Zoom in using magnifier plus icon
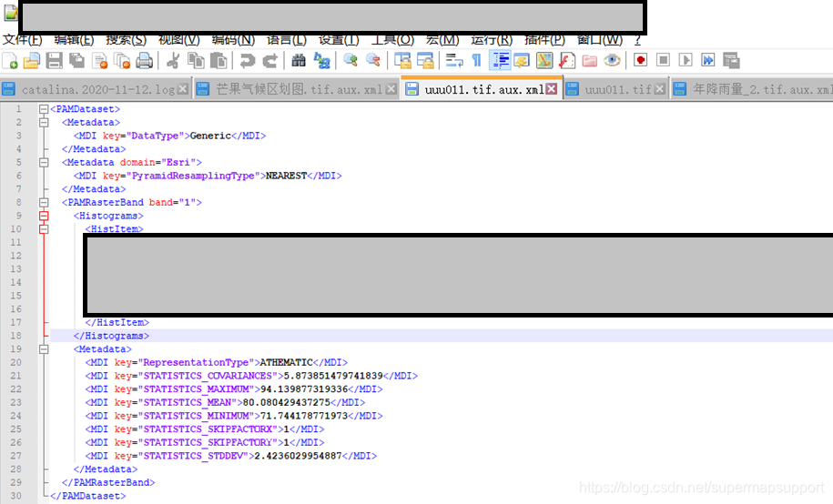Image resolution: width=833 pixels, height=504 pixels. [350, 61]
